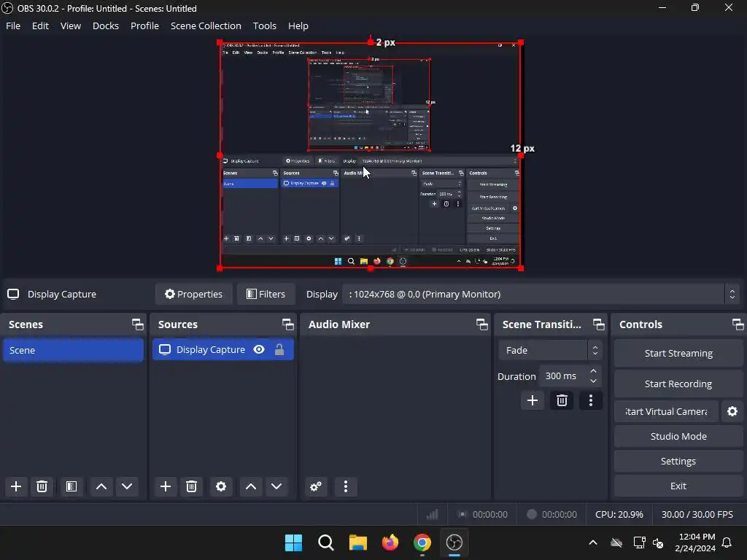Viewport: 747px width, 560px height.
Task: Select Display Capture in Sources list
Action: coord(223,349)
